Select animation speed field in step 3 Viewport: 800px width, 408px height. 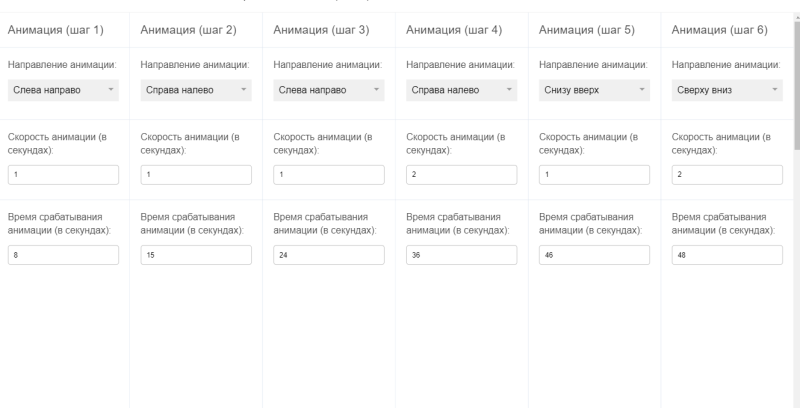point(329,175)
